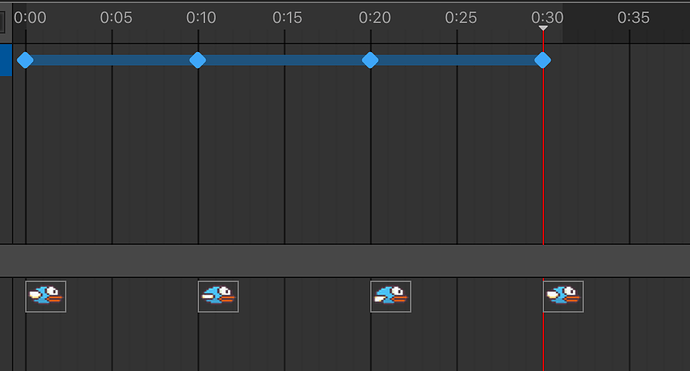Click the white playhead handle at 0:30
The height and width of the screenshot is (371, 690).
click(543, 28)
